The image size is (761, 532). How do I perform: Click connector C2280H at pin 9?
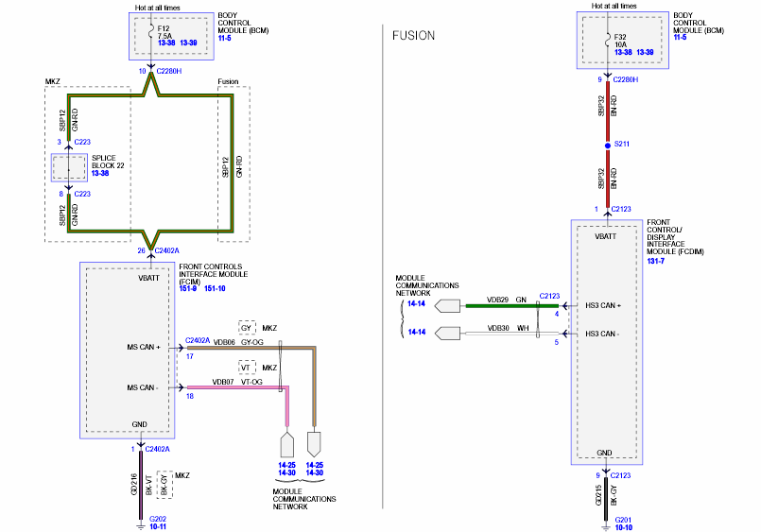click(626, 79)
